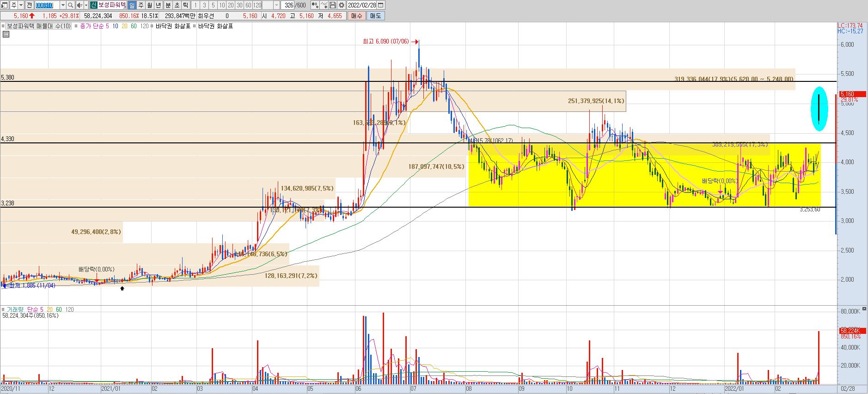Toggle the 보성파워텍 매물대 수(10) legend marker
868x394 pixels.
coord(3,26)
